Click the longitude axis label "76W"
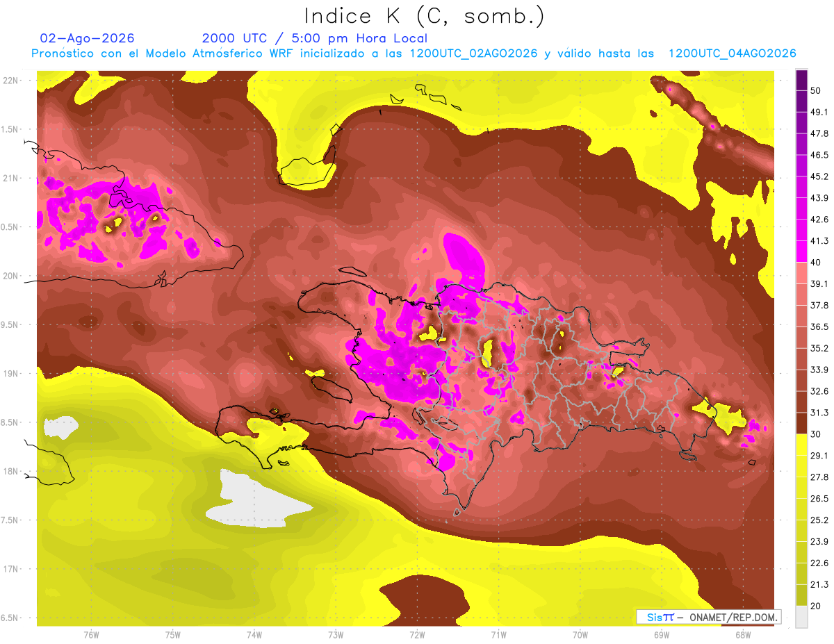The height and width of the screenshot is (644, 834). [91, 635]
